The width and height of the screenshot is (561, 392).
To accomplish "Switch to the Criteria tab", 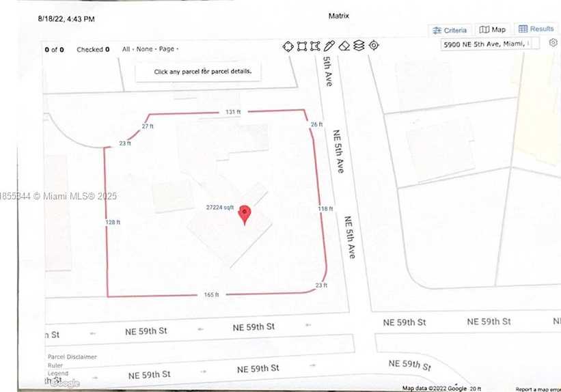I will (449, 30).
